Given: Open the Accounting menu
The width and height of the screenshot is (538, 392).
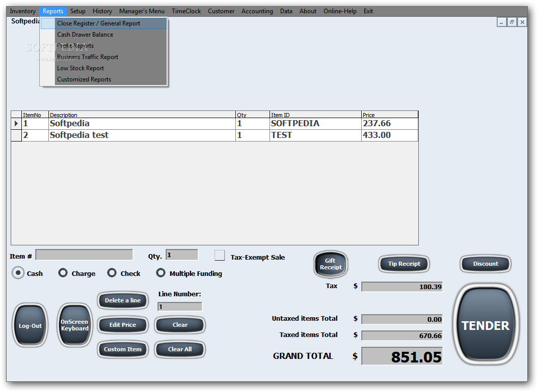Looking at the screenshot, I should pyautogui.click(x=257, y=11).
